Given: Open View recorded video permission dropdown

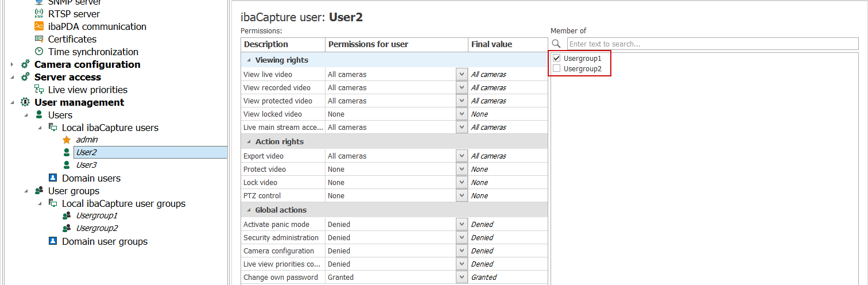Looking at the screenshot, I should point(462,87).
